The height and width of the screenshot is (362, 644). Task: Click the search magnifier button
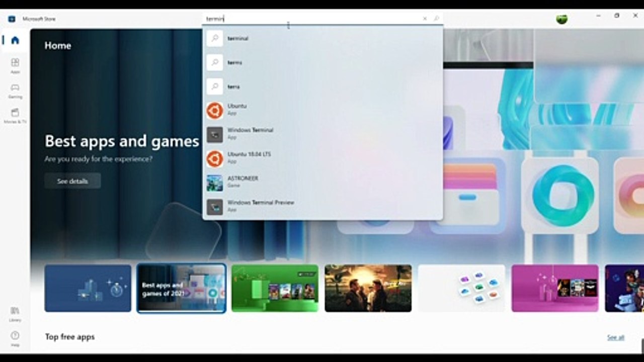436,19
